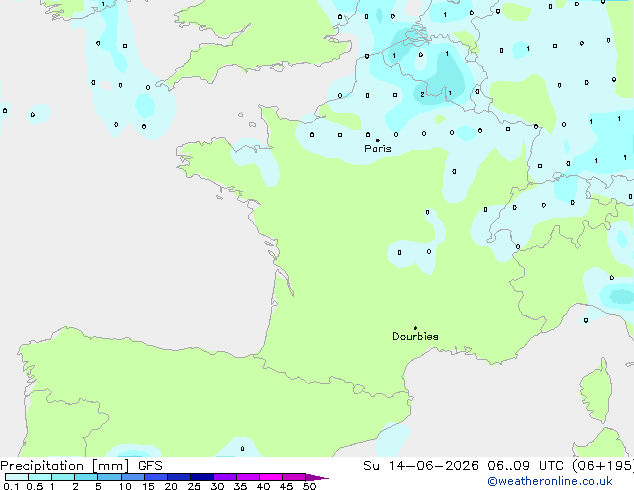The height and width of the screenshot is (490, 634).
Task: Pick the legend swatch between 5 and 10
Action: pos(110,477)
